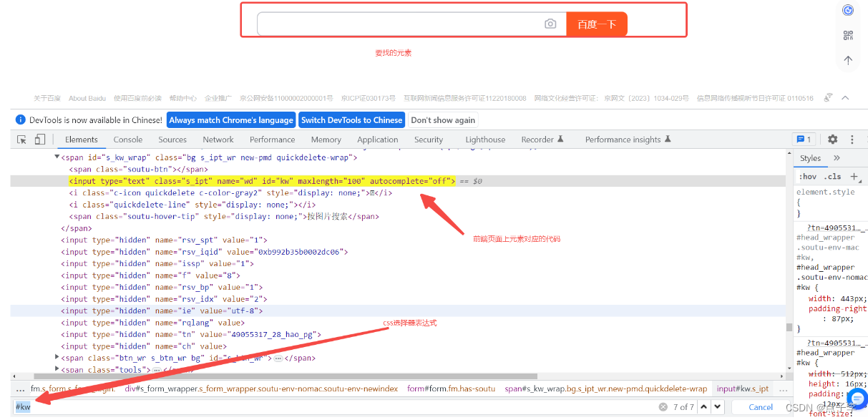Open the 帮助中心 footer link

click(183, 98)
